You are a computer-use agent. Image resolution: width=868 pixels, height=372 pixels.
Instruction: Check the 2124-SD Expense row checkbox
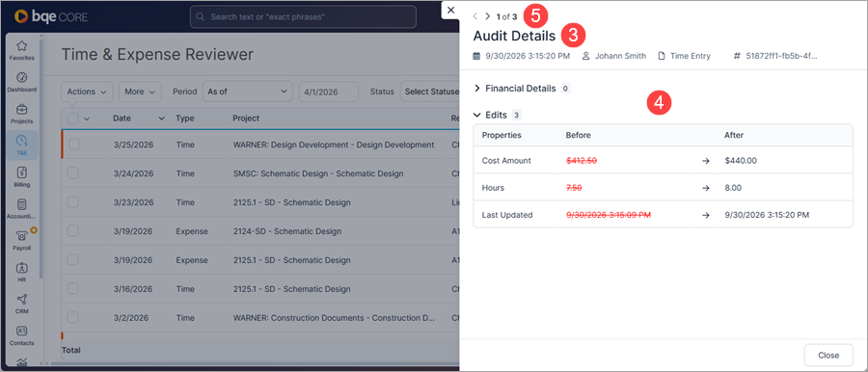click(73, 231)
